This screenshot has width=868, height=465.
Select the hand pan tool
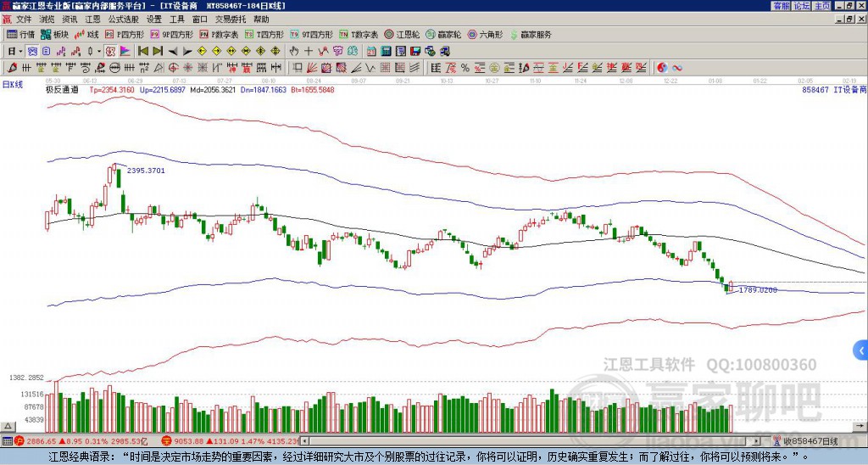(x=293, y=52)
